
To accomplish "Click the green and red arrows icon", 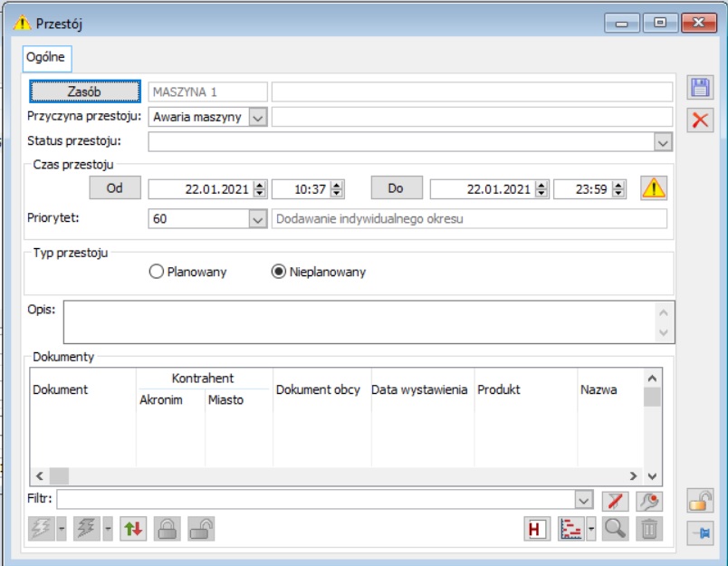I will point(133,529).
